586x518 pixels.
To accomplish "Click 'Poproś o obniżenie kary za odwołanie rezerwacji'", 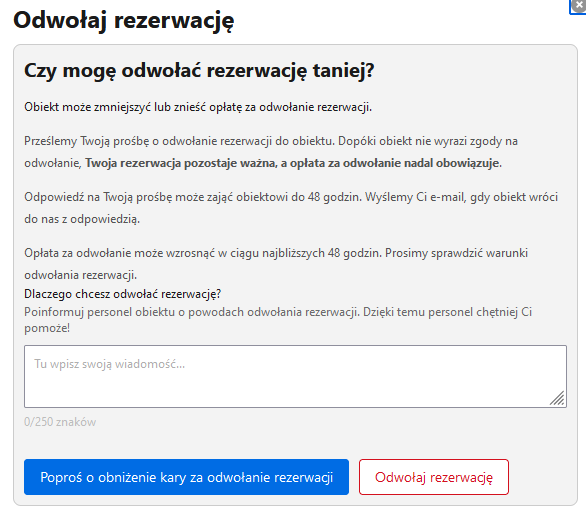I will point(186,477).
